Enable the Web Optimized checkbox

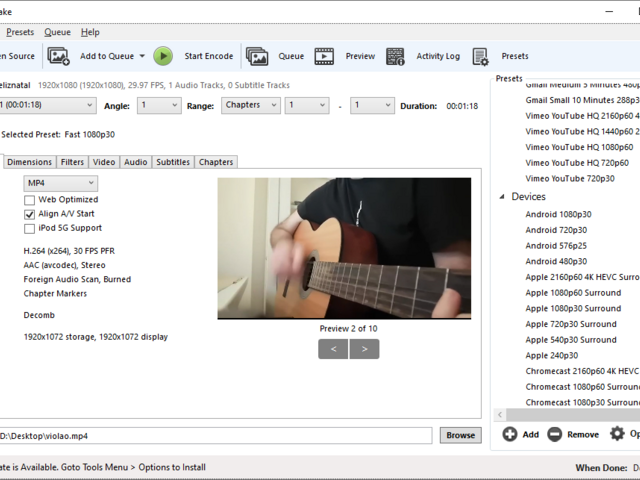30,200
